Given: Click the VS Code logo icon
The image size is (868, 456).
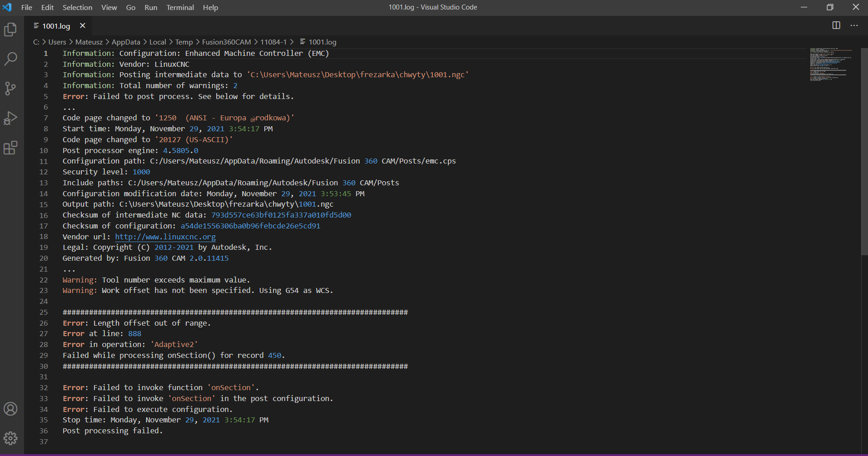Looking at the screenshot, I should pos(7,7).
